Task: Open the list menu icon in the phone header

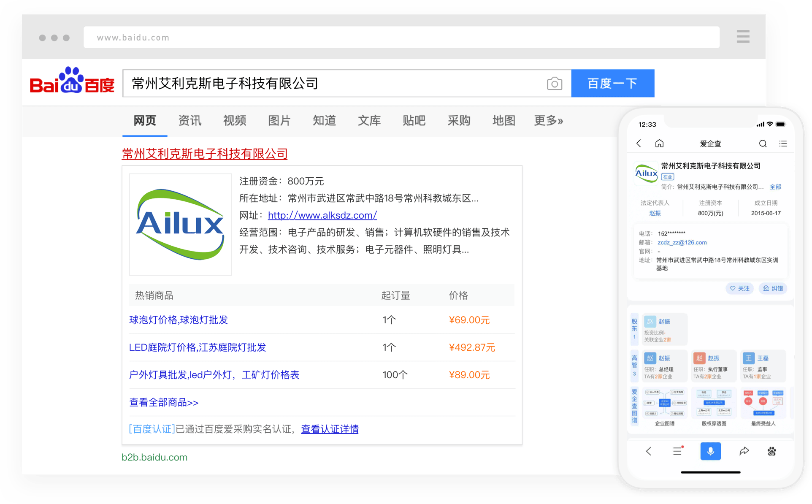Action: pos(783,144)
